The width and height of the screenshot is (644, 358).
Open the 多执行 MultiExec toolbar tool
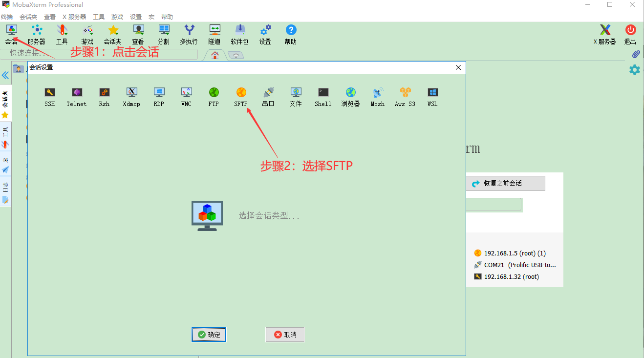coord(189,35)
